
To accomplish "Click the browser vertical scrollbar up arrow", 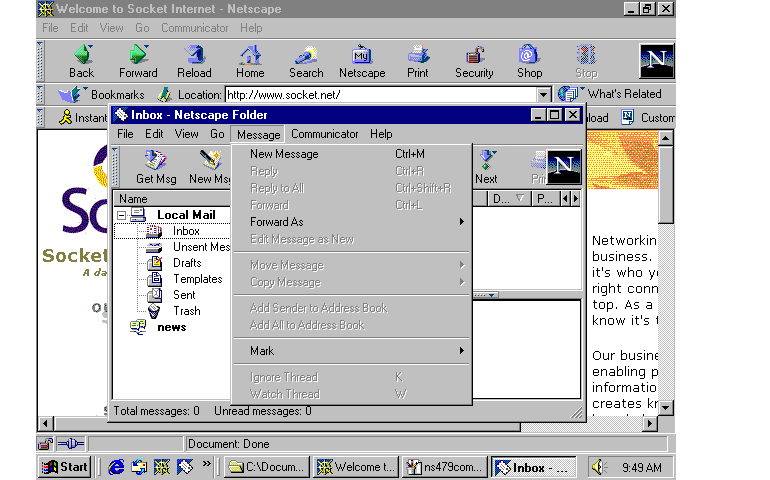I will tap(665, 138).
